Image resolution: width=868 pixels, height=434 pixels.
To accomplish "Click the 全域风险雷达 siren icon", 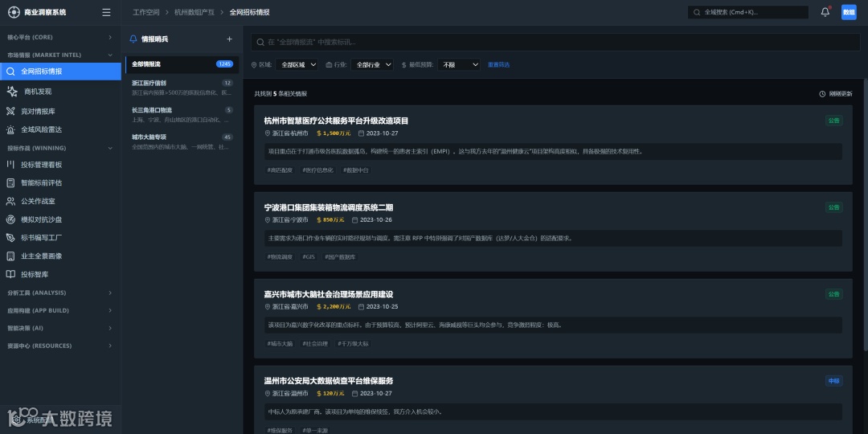I will pos(10,129).
